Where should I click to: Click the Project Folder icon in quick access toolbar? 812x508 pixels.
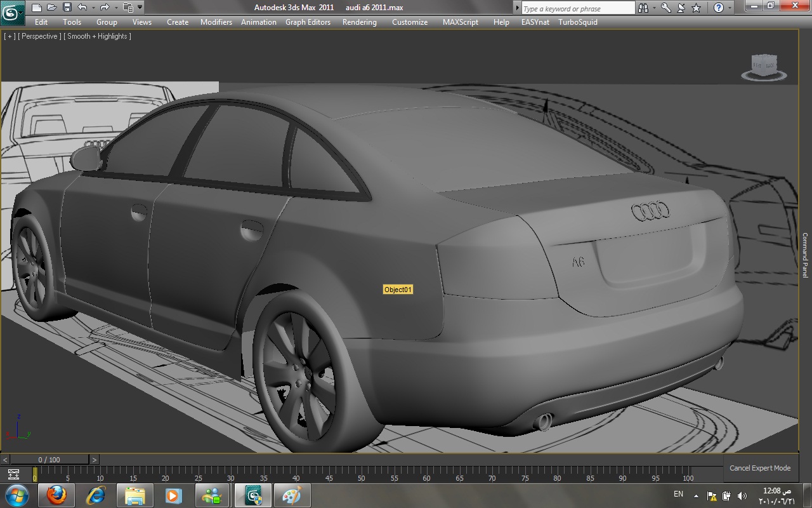click(128, 8)
